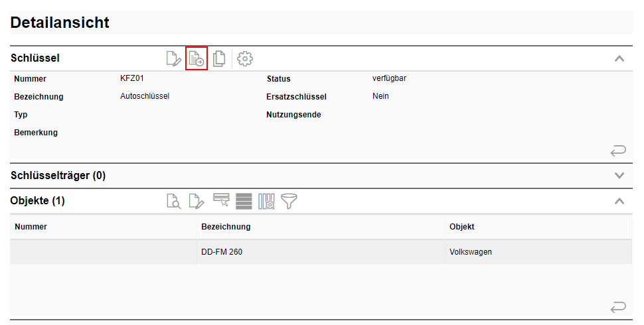Collapse the Schlüssel section with chevron

[x=619, y=58]
